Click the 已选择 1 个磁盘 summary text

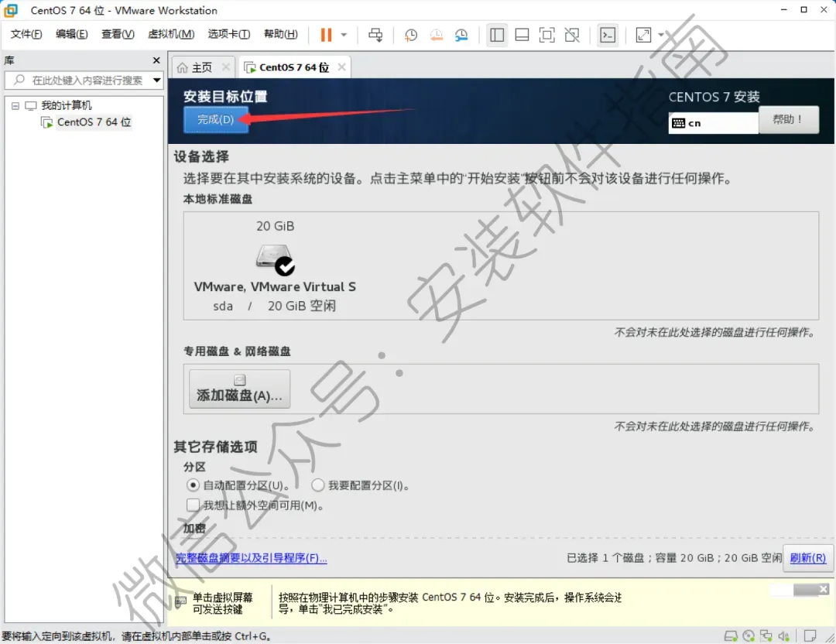click(674, 557)
